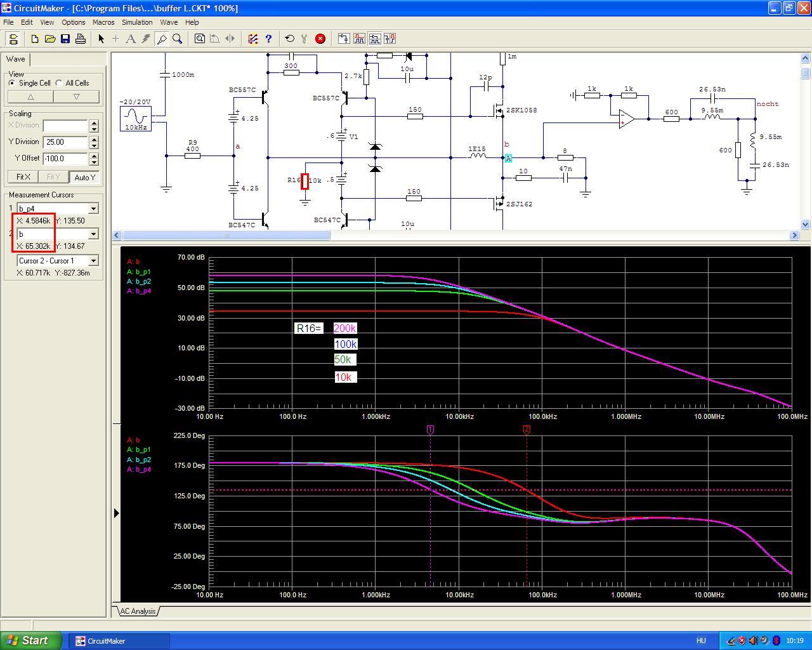Open the Simulation menu
The width and height of the screenshot is (812, 650).
tap(137, 22)
